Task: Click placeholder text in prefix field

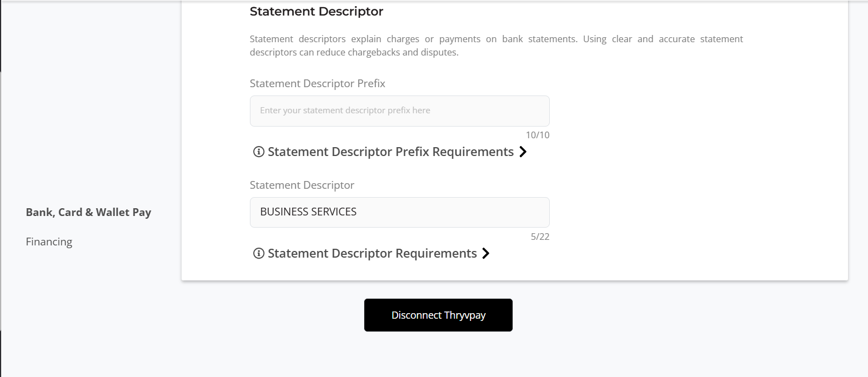Action: [x=345, y=110]
